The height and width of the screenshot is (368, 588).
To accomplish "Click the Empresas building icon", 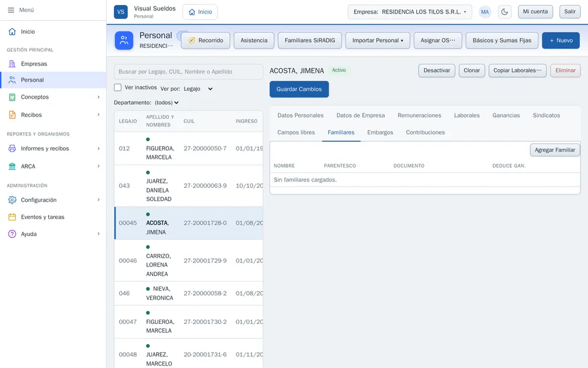I will 12,64.
